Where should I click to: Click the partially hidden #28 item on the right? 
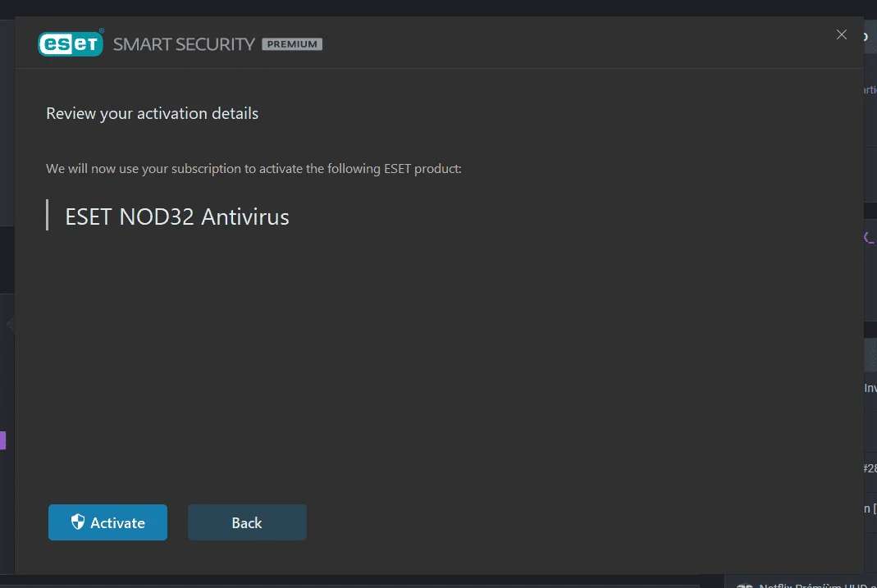[x=870, y=468]
